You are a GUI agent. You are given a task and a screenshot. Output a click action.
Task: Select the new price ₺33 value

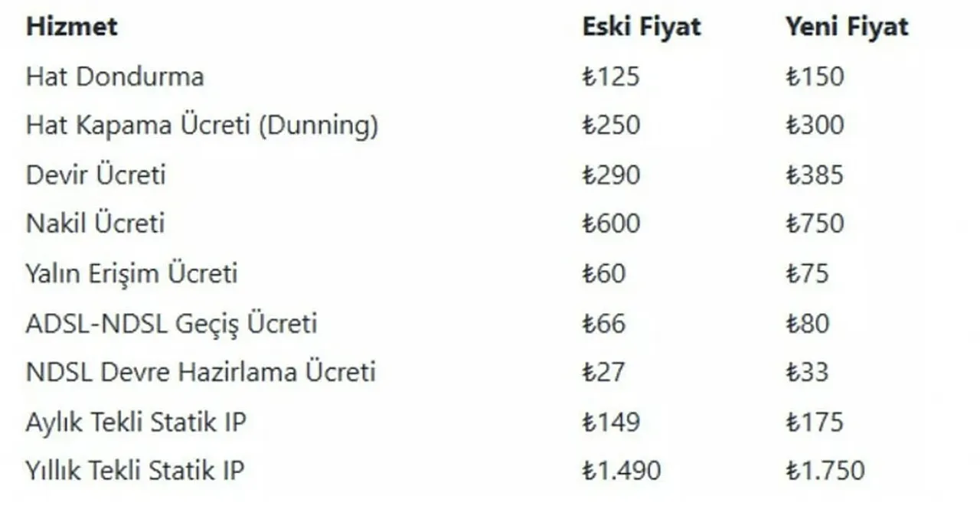[x=807, y=372]
